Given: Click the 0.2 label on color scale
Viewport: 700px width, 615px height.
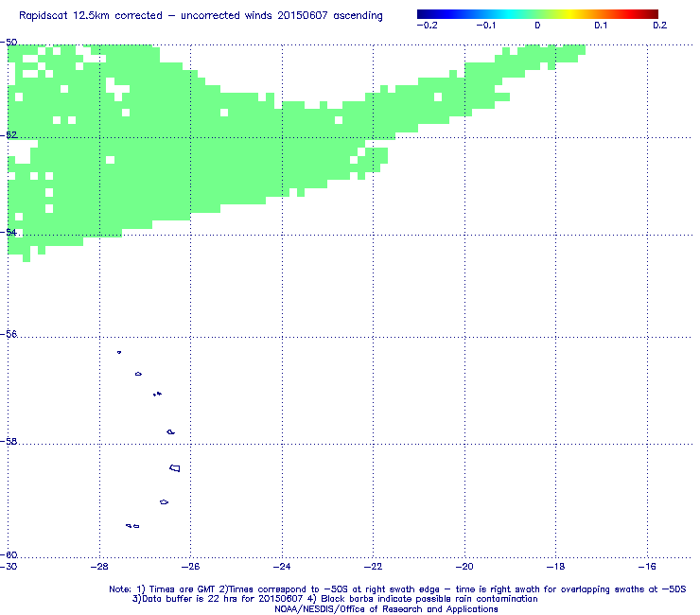Looking at the screenshot, I should [660, 26].
